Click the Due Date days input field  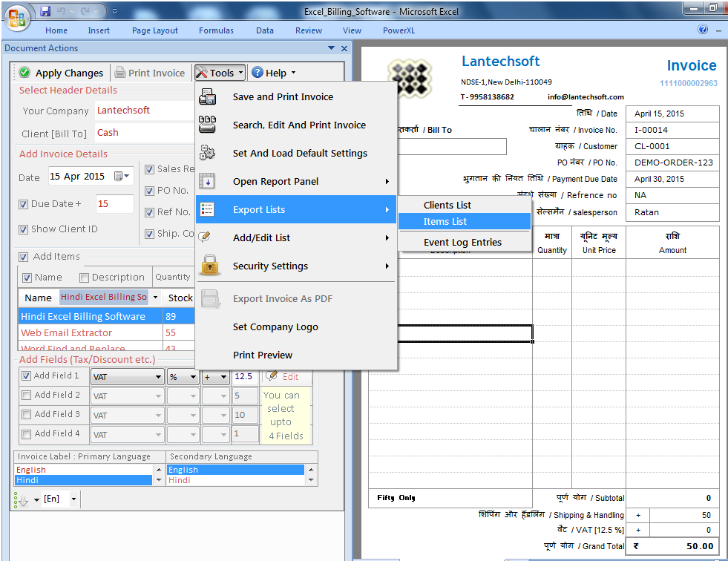(x=115, y=204)
